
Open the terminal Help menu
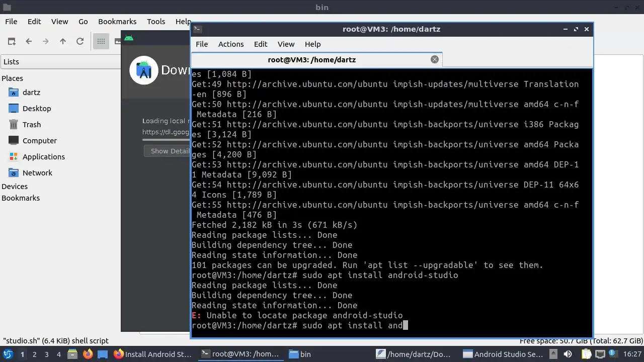[x=312, y=44]
